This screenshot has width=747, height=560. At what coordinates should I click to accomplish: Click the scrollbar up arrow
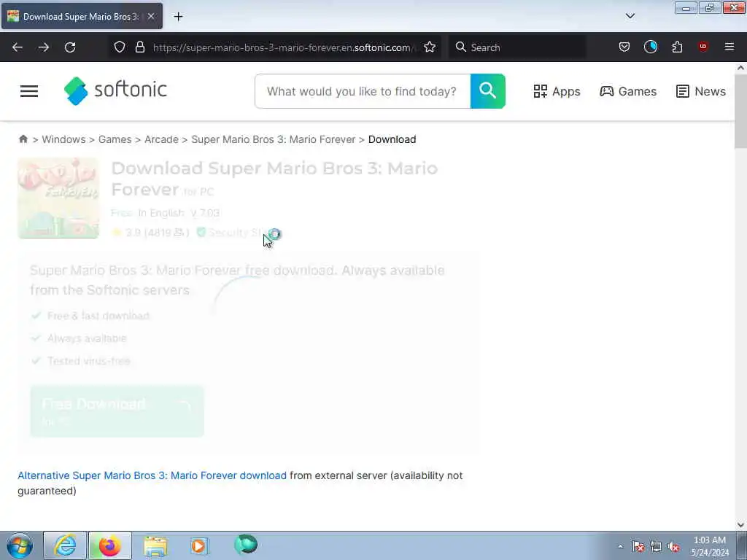740,68
